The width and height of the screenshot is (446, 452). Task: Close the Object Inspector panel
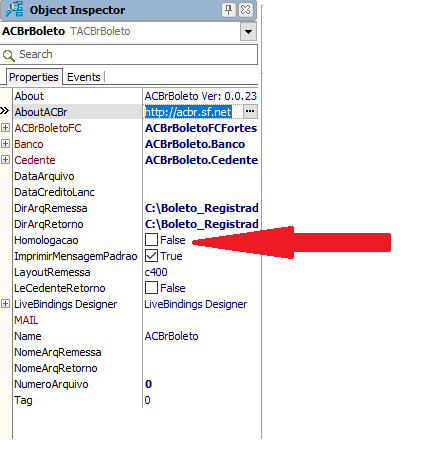pos(246,10)
